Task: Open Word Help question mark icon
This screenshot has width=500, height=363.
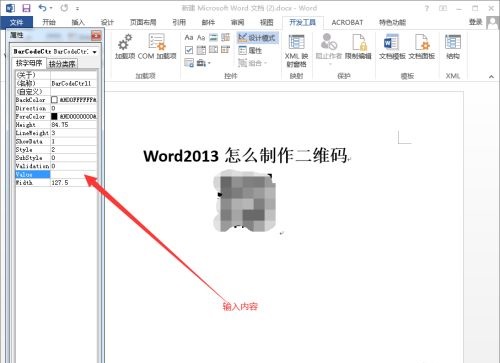Action: coord(427,8)
